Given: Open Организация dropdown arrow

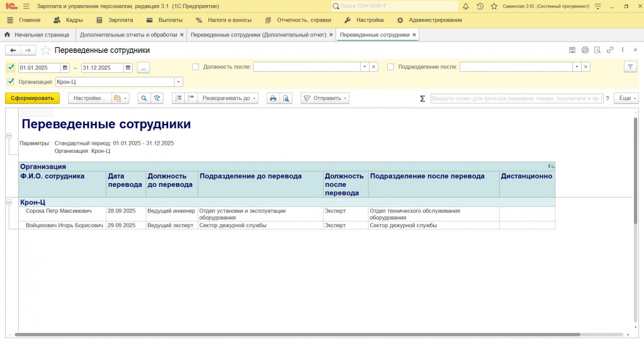Looking at the screenshot, I should [178, 82].
